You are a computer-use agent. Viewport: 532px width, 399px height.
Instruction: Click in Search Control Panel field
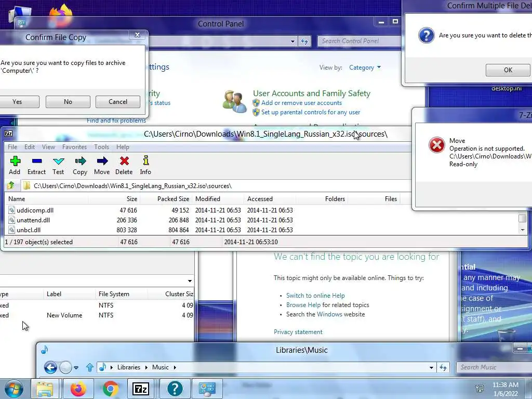(x=360, y=41)
